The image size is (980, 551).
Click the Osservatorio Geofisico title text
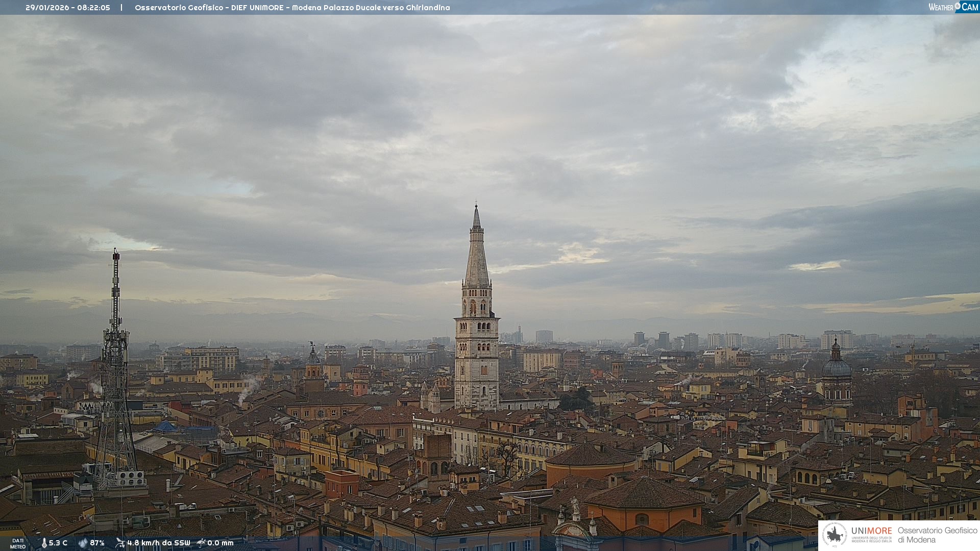click(178, 8)
